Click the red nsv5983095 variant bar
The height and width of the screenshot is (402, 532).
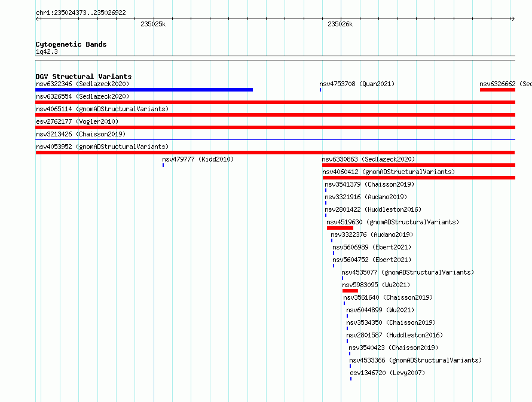click(350, 291)
